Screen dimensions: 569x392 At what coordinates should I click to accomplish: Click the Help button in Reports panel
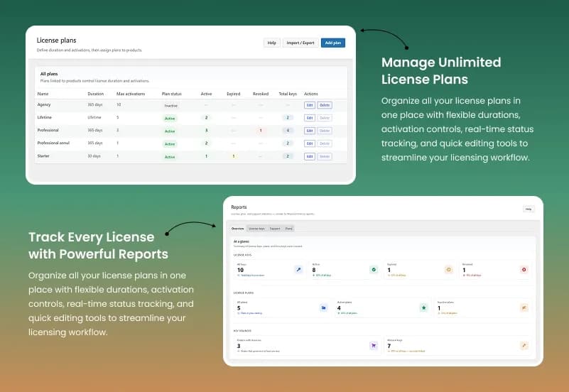[x=529, y=209]
